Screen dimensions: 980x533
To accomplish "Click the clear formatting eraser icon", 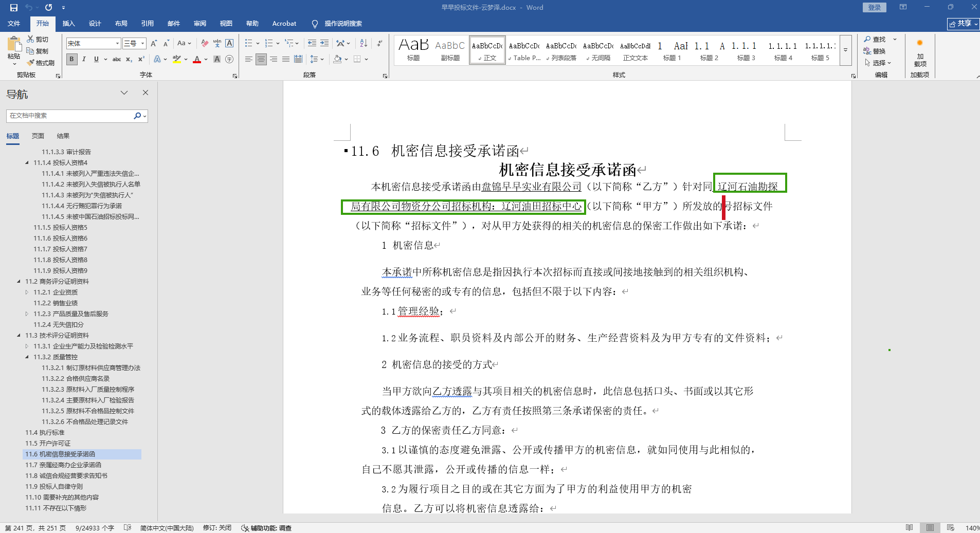I will [205, 43].
